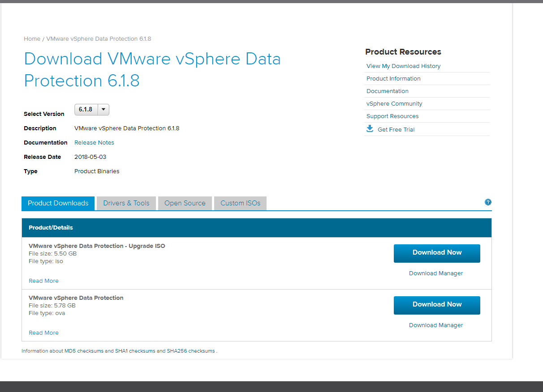Viewport: 543px width, 392px height.
Task: Click Read More under the iso file
Action: [43, 281]
